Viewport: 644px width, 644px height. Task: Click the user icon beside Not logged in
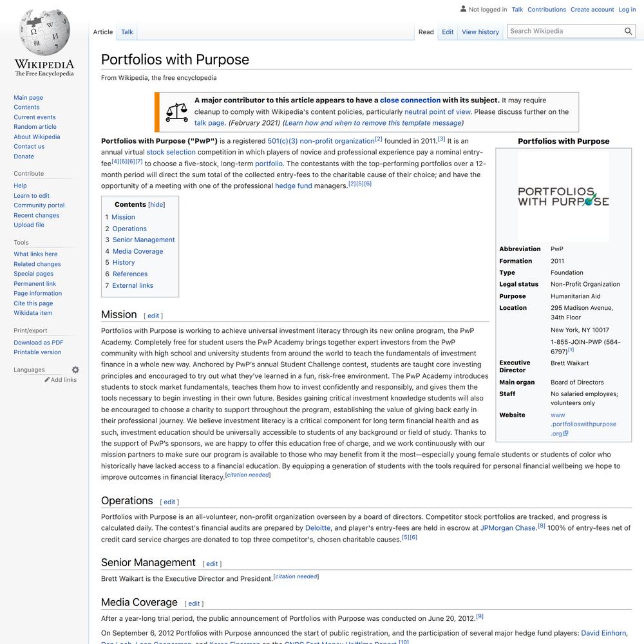click(x=463, y=8)
